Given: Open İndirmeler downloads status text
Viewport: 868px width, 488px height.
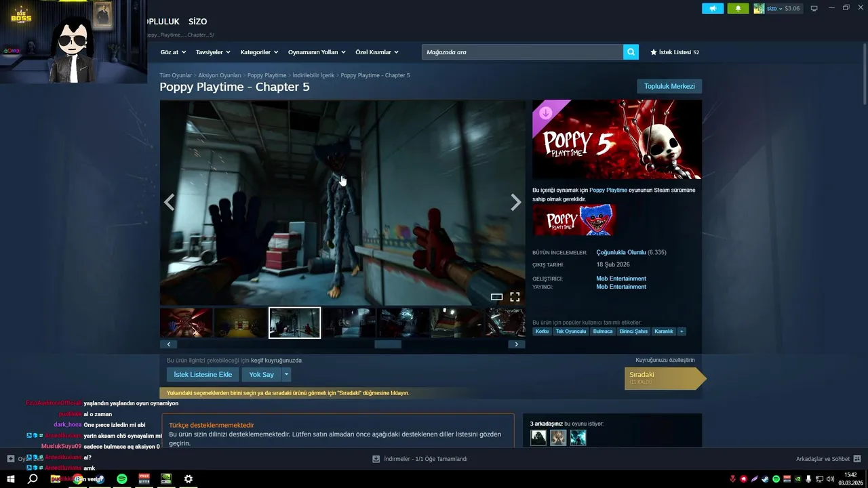Looking at the screenshot, I should [x=425, y=459].
